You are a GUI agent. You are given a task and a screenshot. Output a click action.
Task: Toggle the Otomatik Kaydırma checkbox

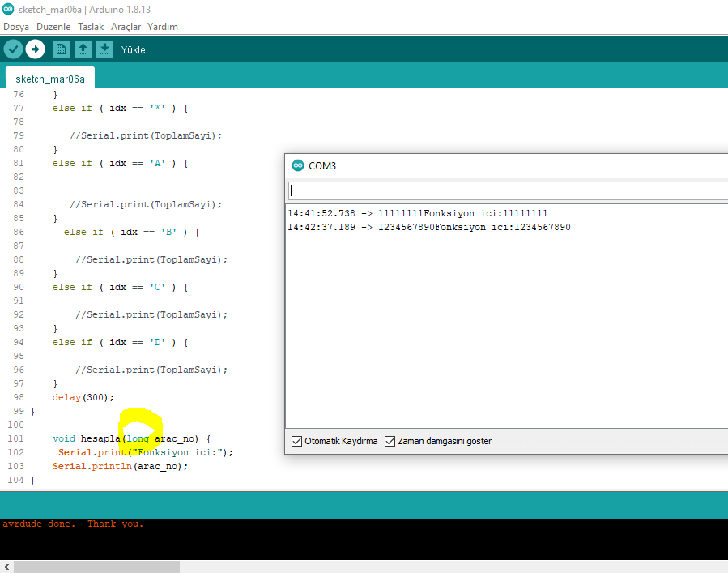click(296, 441)
